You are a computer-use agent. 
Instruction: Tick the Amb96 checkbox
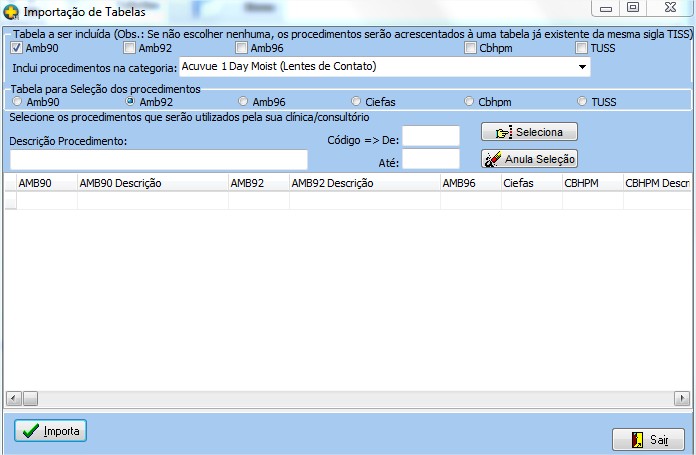tap(241, 48)
